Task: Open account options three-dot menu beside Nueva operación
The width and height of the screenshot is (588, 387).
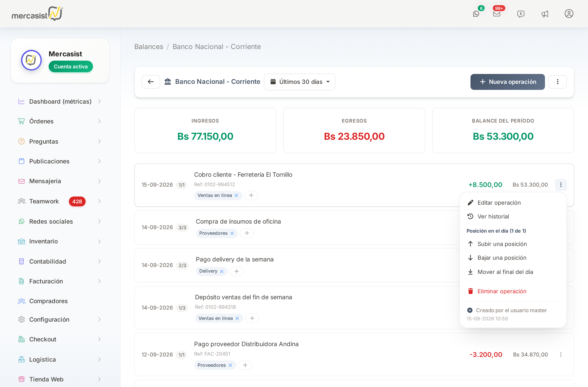Action: click(x=557, y=82)
